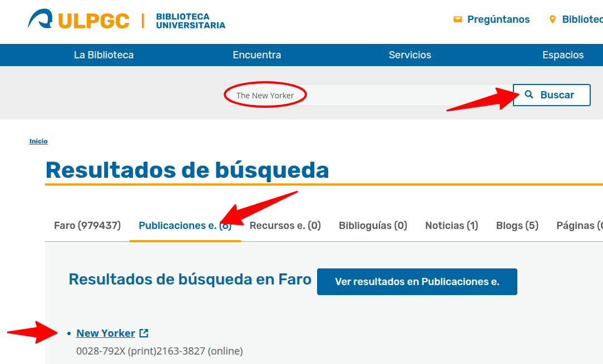603x364 pixels.
Task: Open the Biblioteca Universitaria home link
Action: [190, 21]
